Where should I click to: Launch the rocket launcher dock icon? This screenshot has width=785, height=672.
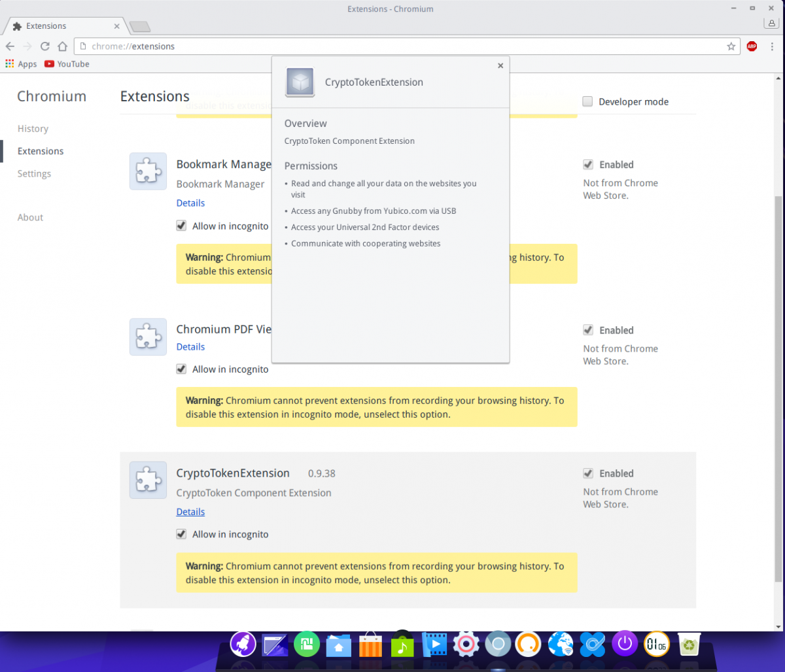(243, 645)
